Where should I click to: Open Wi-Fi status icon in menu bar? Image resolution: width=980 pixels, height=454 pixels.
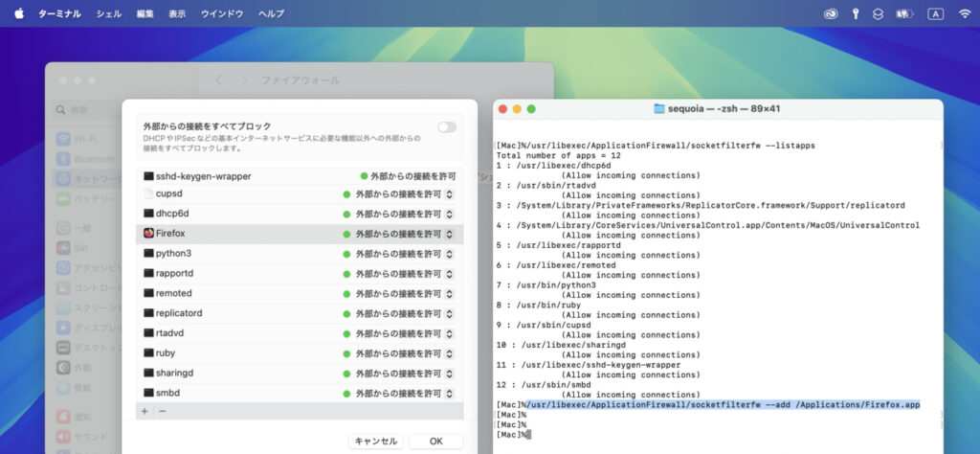[x=964, y=13]
